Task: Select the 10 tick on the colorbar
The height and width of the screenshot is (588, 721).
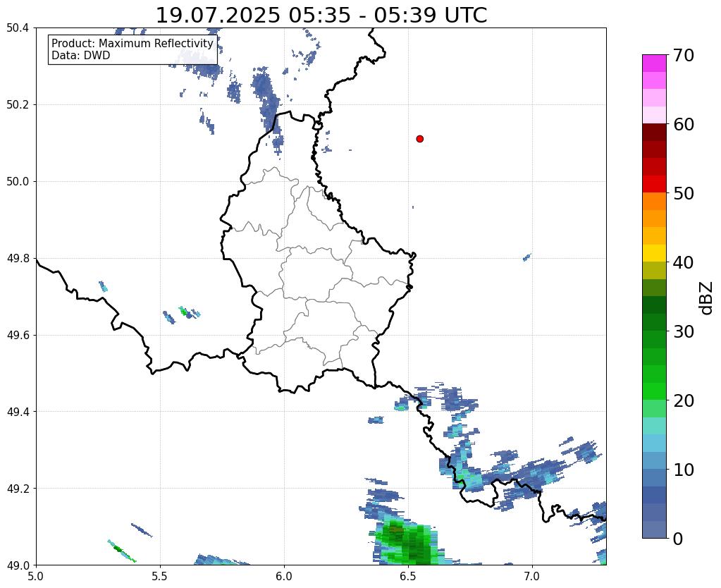Action: 683,470
